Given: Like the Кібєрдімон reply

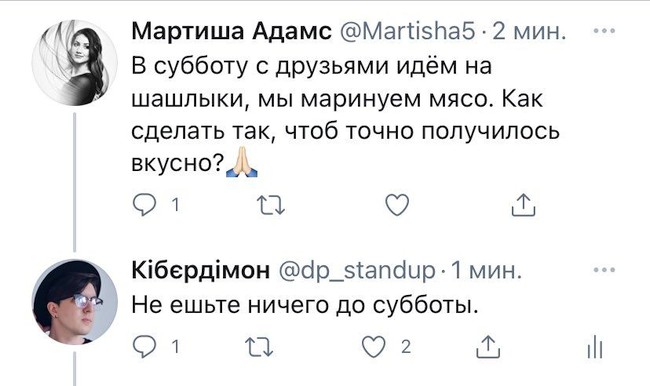Looking at the screenshot, I should (x=374, y=347).
